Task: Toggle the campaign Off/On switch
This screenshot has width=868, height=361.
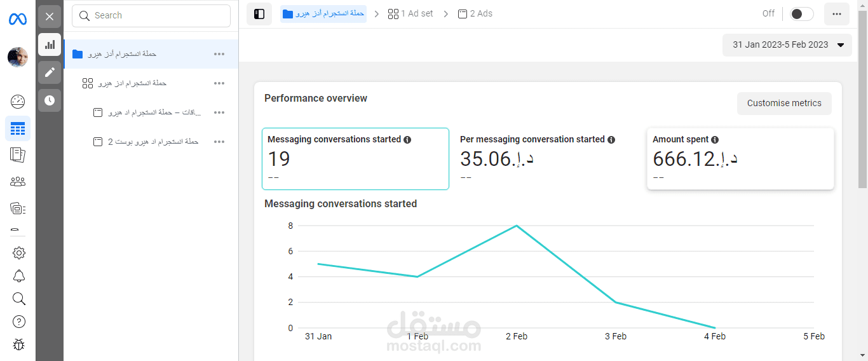Action: click(801, 14)
